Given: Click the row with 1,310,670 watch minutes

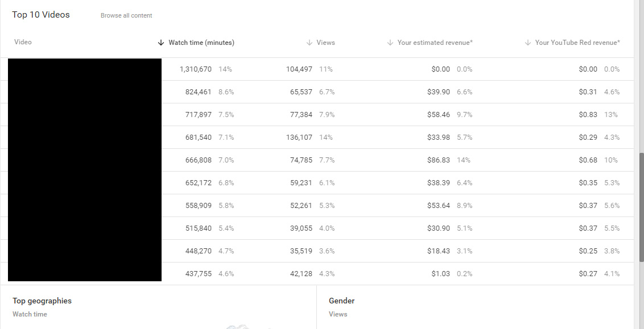Looking at the screenshot, I should 317,69.
